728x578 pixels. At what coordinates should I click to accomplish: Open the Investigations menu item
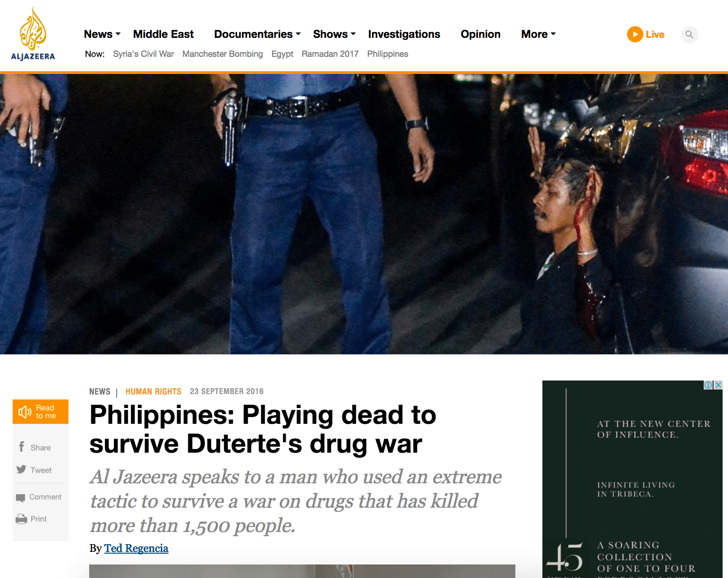404,34
